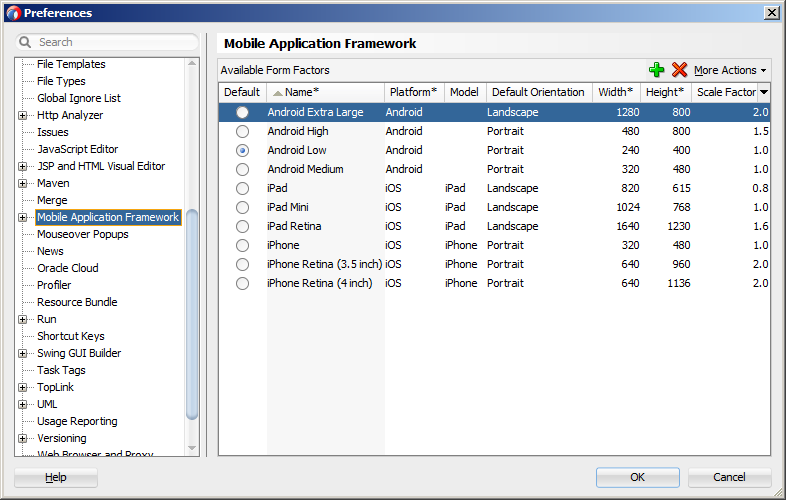Viewport: 786px width, 500px height.
Task: Sort by Default Orientation column header
Action: [x=539, y=92]
